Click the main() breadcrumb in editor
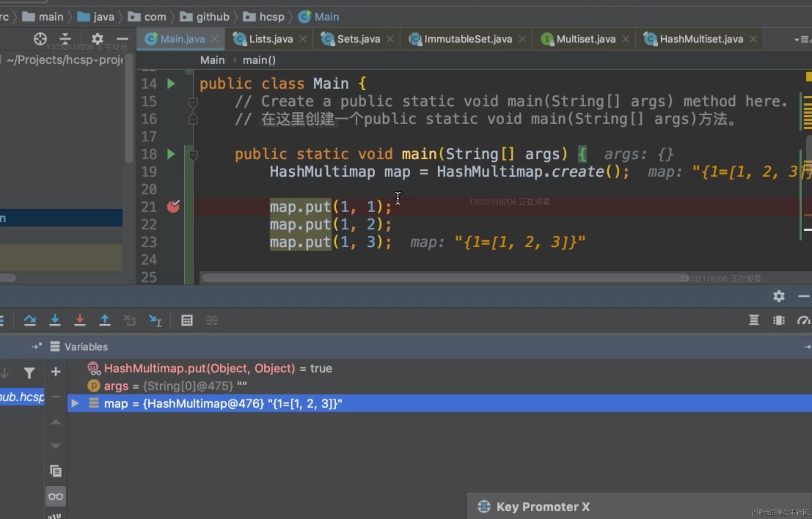Viewport: 812px width, 519px height. [x=259, y=60]
